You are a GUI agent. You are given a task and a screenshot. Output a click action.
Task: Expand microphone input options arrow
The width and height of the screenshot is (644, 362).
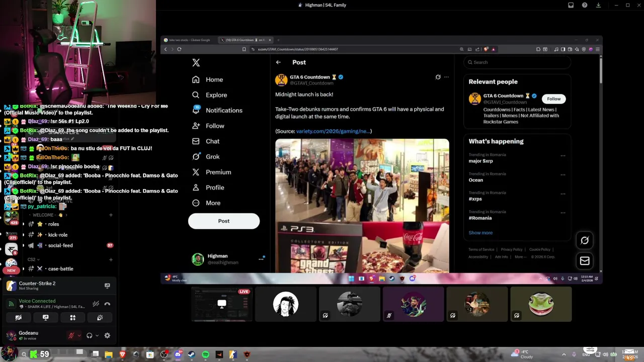pyautogui.click(x=79, y=335)
